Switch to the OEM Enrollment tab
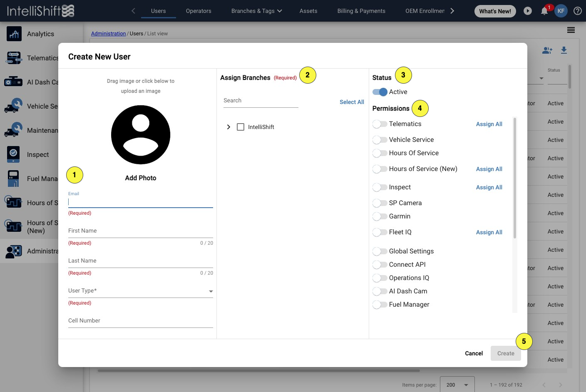 425,11
